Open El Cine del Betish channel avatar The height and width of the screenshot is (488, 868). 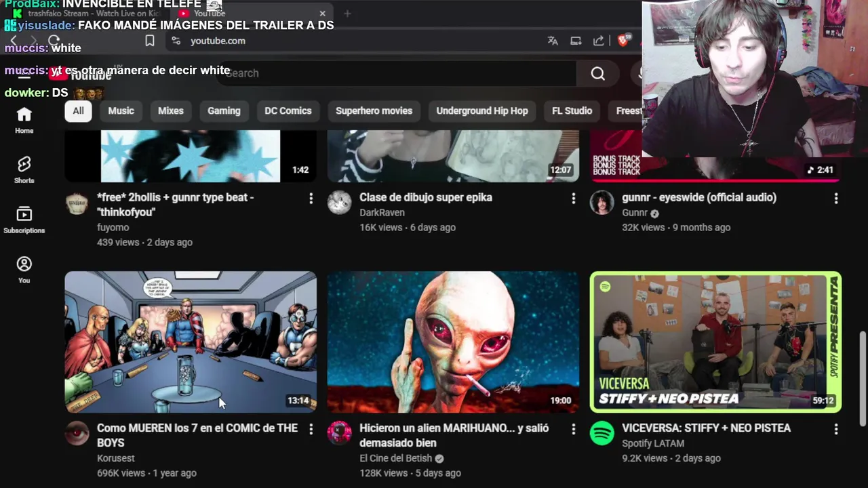point(339,434)
